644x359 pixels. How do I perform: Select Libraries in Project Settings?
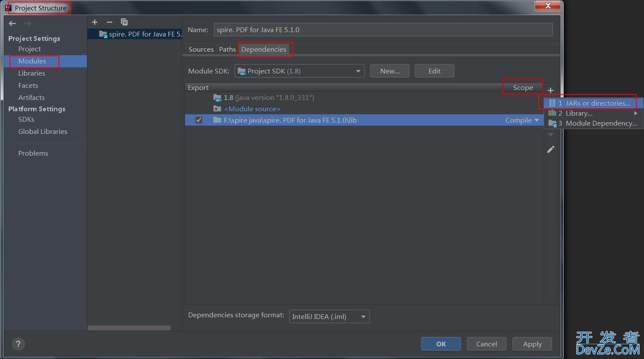click(x=32, y=73)
